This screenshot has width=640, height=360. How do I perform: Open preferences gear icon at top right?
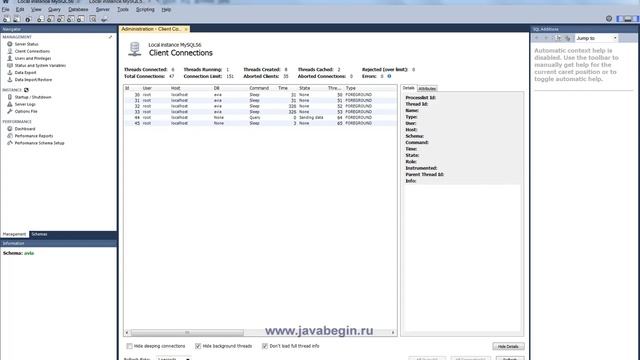[609, 18]
